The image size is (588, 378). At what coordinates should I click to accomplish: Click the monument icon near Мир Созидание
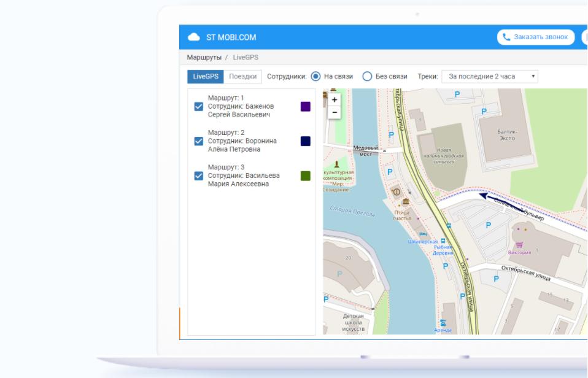click(337, 164)
